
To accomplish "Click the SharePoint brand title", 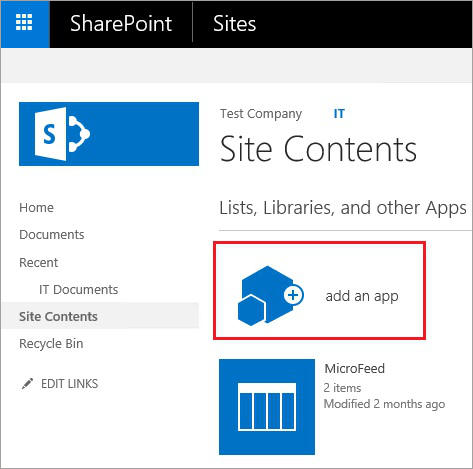I will tap(121, 24).
